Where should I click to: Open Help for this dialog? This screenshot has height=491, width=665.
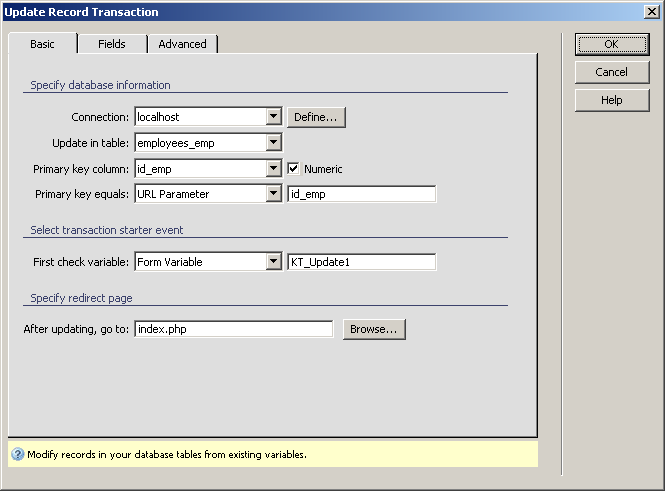[611, 100]
